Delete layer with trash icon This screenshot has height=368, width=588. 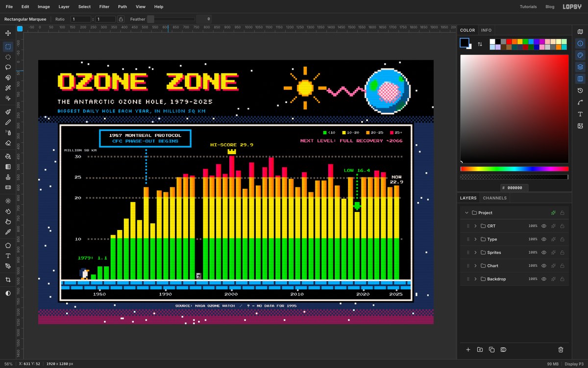(561, 349)
